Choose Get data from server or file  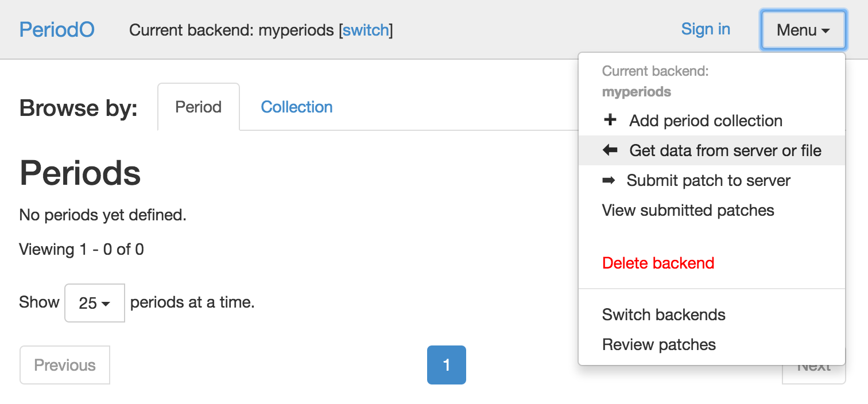pos(724,150)
